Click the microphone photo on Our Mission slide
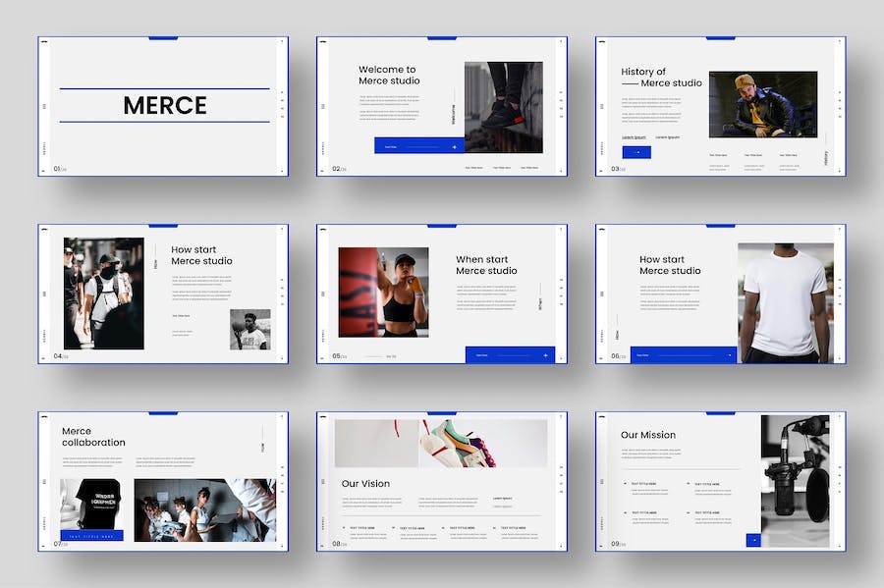The image size is (884, 588). coord(795,480)
